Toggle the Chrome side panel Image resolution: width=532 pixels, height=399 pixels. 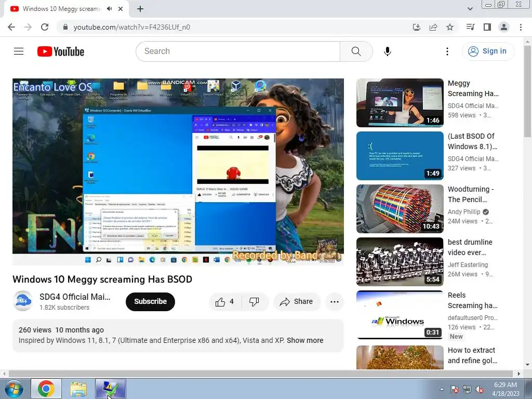487,27
